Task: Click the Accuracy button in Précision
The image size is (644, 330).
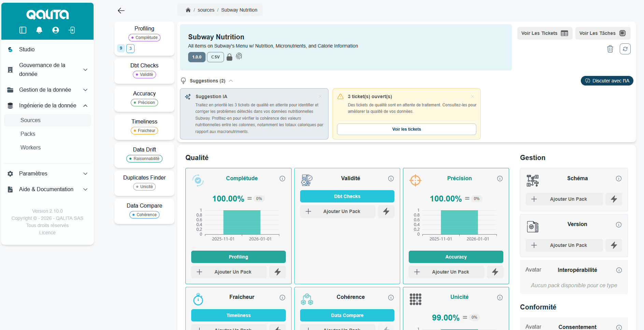Action: [x=456, y=257]
